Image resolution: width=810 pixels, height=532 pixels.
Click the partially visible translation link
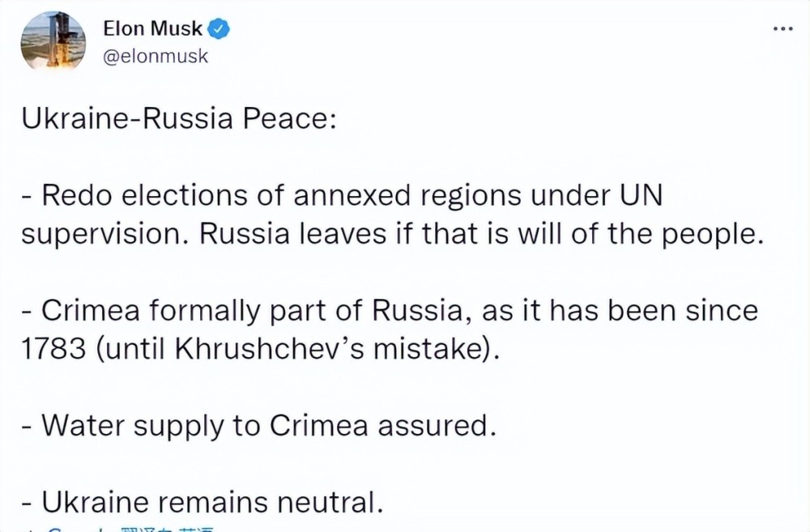pos(129,529)
